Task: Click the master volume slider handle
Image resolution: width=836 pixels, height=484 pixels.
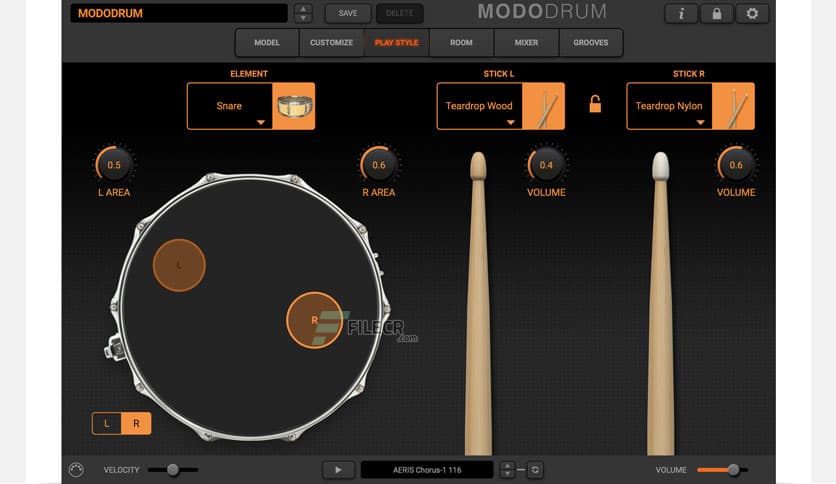Action: (734, 470)
